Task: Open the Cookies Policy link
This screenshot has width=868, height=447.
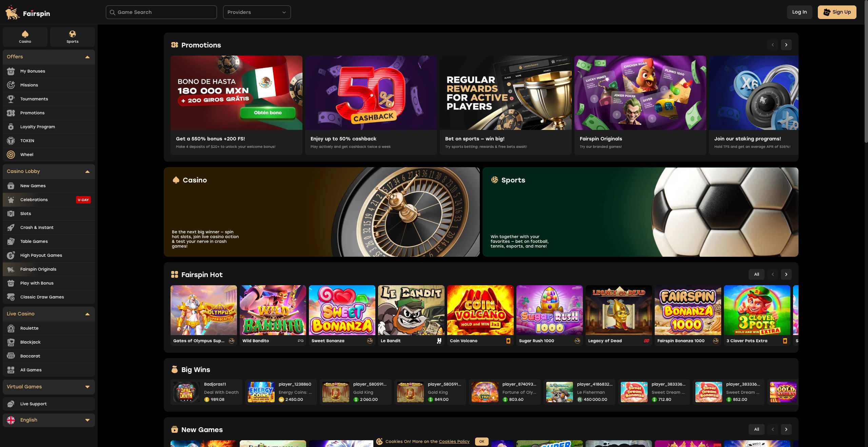Action: point(454,441)
